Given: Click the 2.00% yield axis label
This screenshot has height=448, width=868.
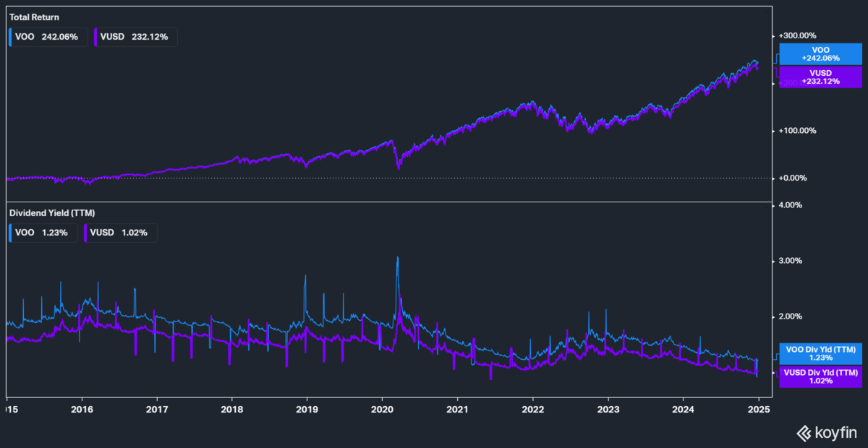Looking at the screenshot, I should pyautogui.click(x=790, y=316).
